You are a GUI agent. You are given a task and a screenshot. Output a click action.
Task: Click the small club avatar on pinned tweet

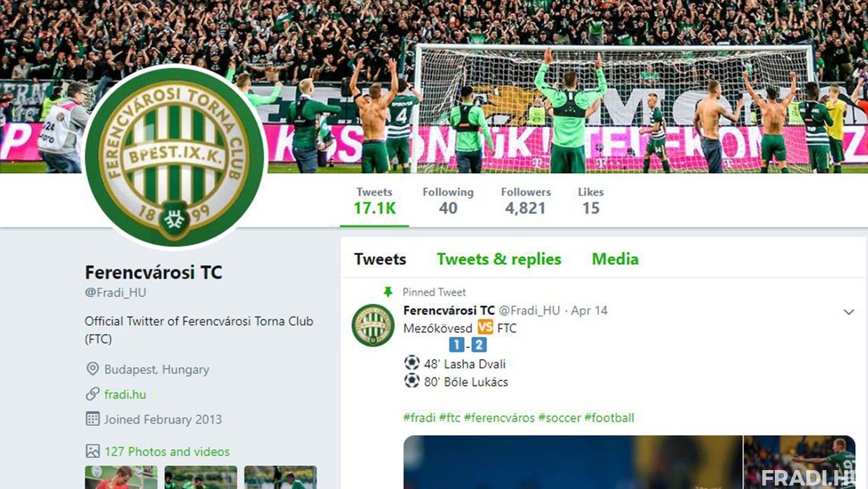point(373,325)
